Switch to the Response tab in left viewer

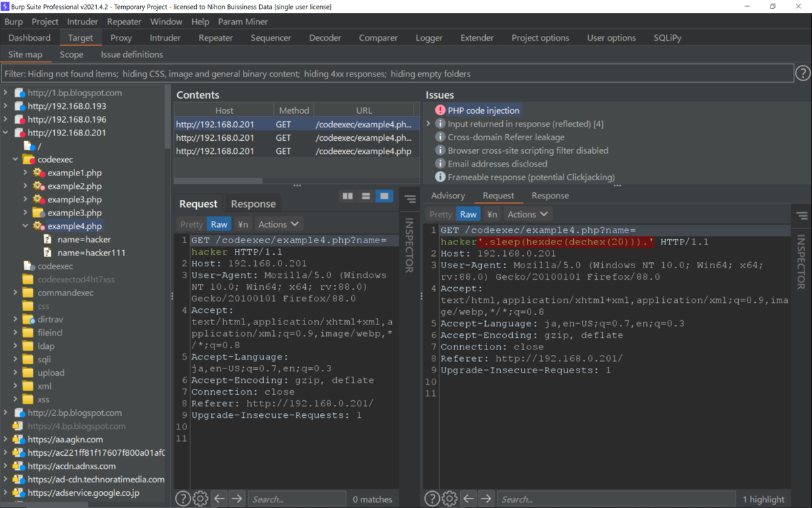253,204
